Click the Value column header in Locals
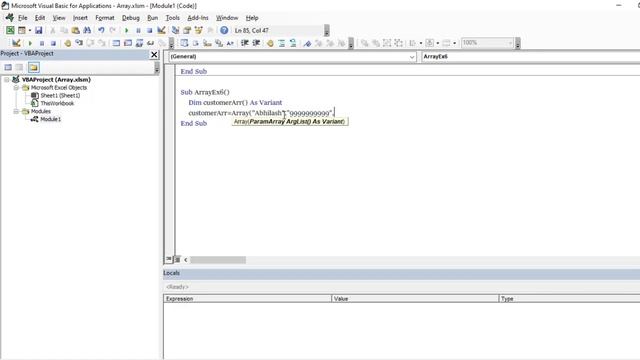Screen dimensions: 640x360 pyautogui.click(x=415, y=299)
